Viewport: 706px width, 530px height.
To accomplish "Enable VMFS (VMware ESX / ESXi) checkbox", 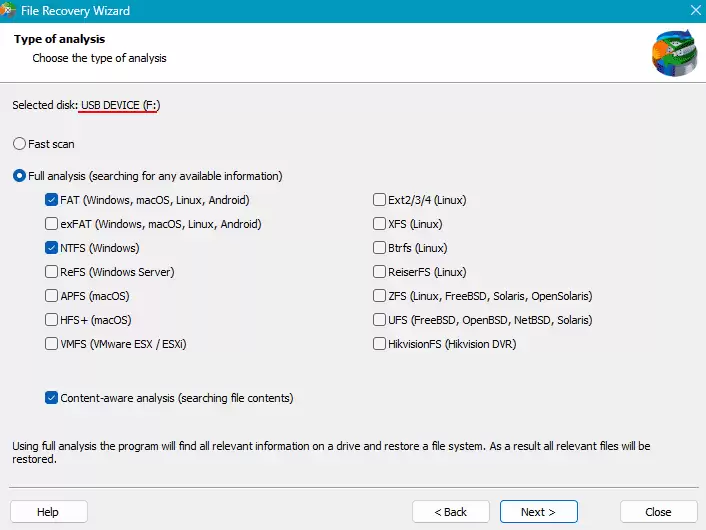I will (x=52, y=344).
